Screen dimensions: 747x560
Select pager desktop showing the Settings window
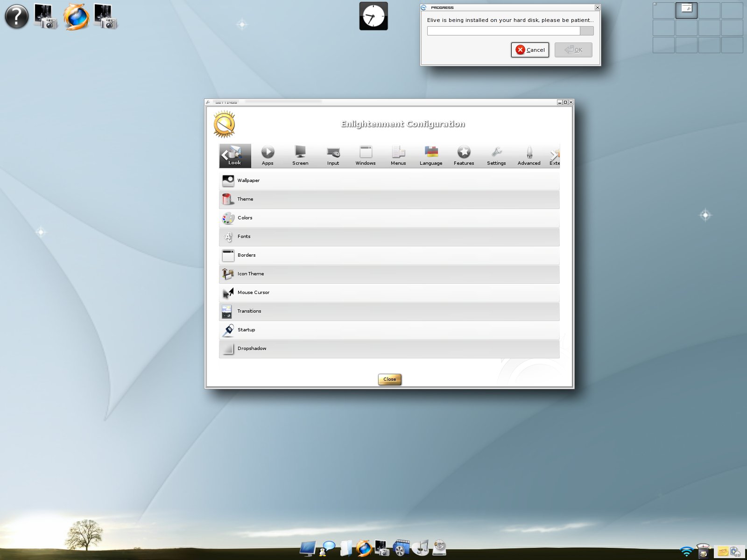[x=686, y=10]
